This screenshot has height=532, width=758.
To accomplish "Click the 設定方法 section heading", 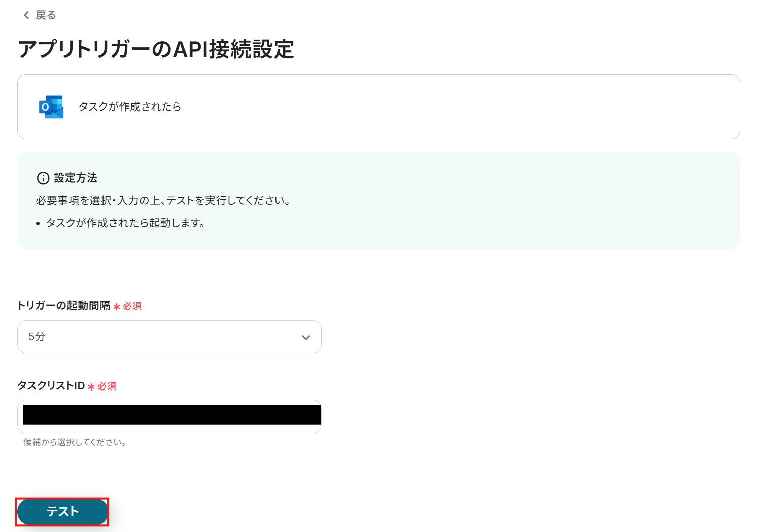I will [76, 178].
